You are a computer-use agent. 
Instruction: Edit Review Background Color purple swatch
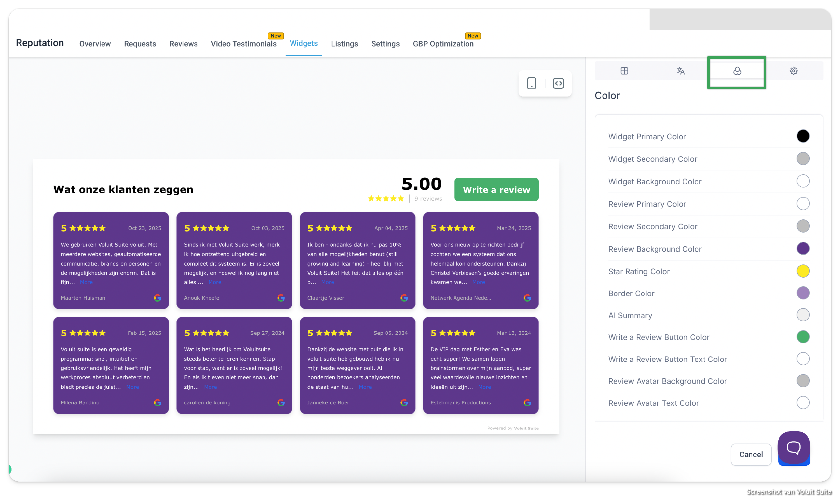[x=803, y=249]
